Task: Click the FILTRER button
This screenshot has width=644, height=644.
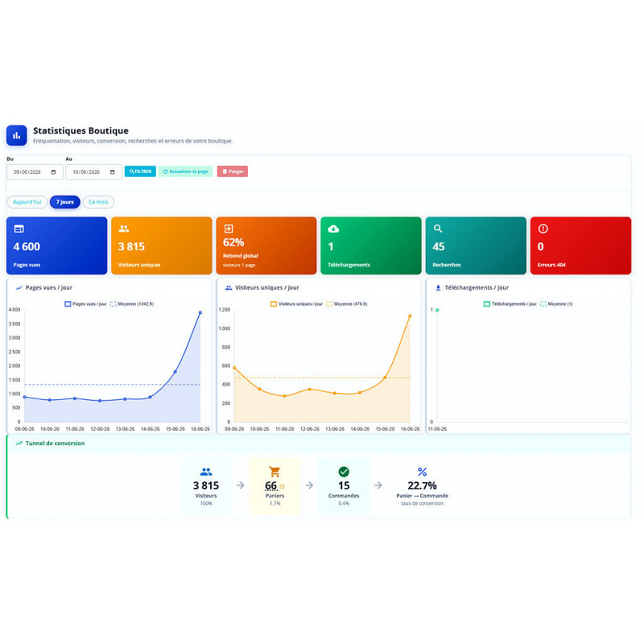Action: click(x=140, y=171)
